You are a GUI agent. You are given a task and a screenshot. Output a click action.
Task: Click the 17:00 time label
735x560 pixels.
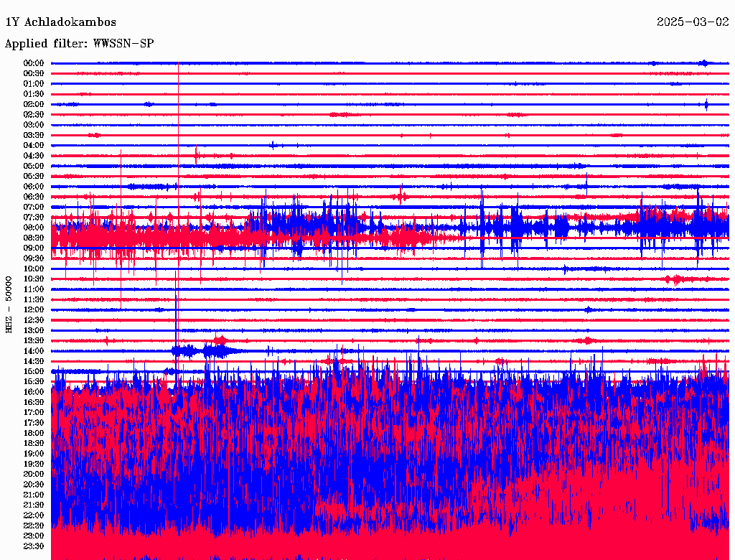tap(34, 413)
